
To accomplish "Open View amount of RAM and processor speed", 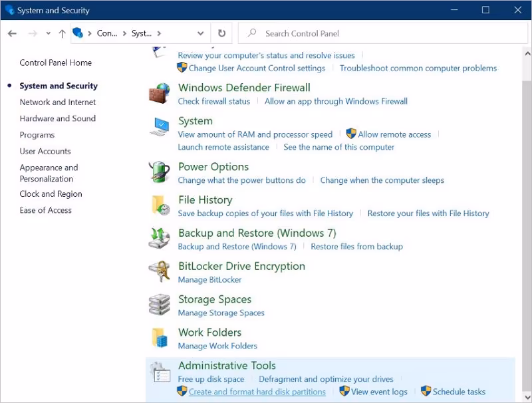I will (255, 134).
